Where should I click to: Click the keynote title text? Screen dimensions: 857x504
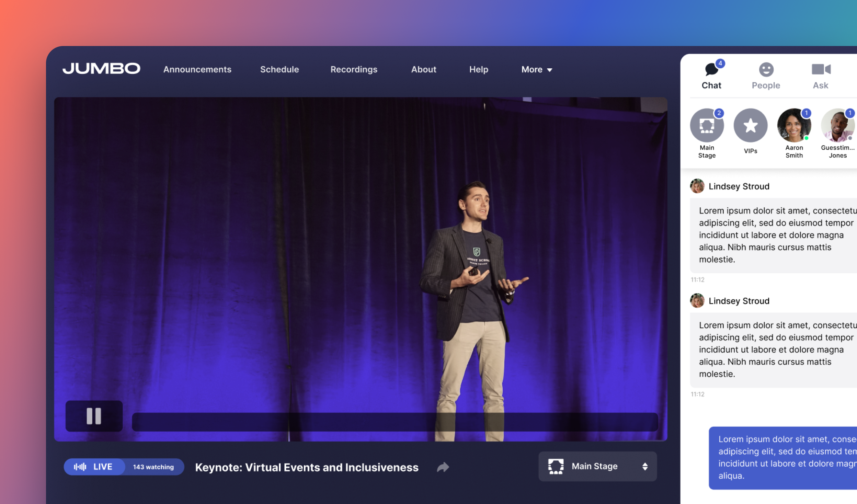tap(307, 467)
